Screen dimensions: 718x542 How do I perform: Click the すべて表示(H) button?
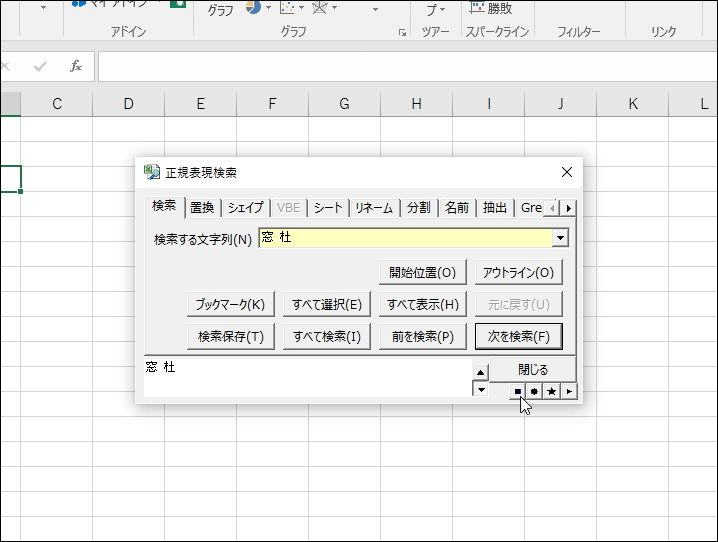point(423,304)
